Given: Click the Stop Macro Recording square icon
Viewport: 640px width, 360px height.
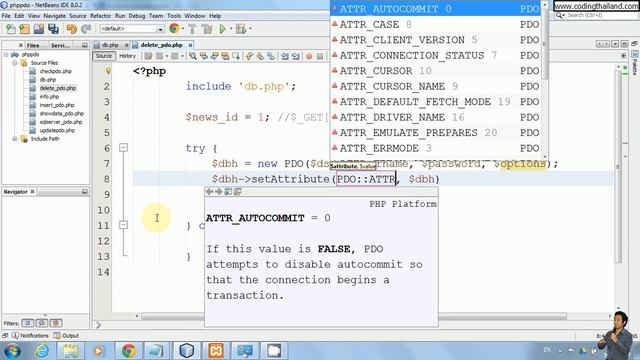Looking at the screenshot, I should [320, 56].
